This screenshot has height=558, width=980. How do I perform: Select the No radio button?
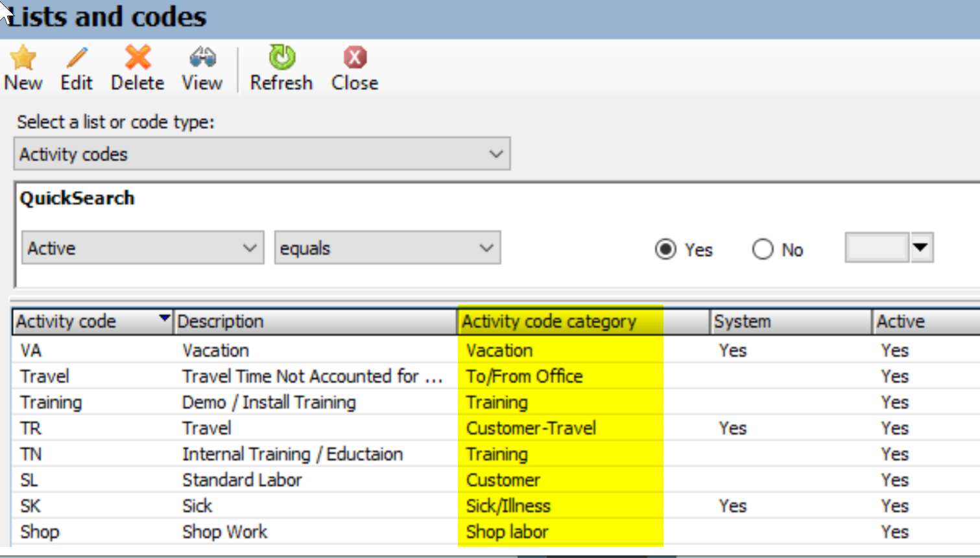[x=763, y=250]
